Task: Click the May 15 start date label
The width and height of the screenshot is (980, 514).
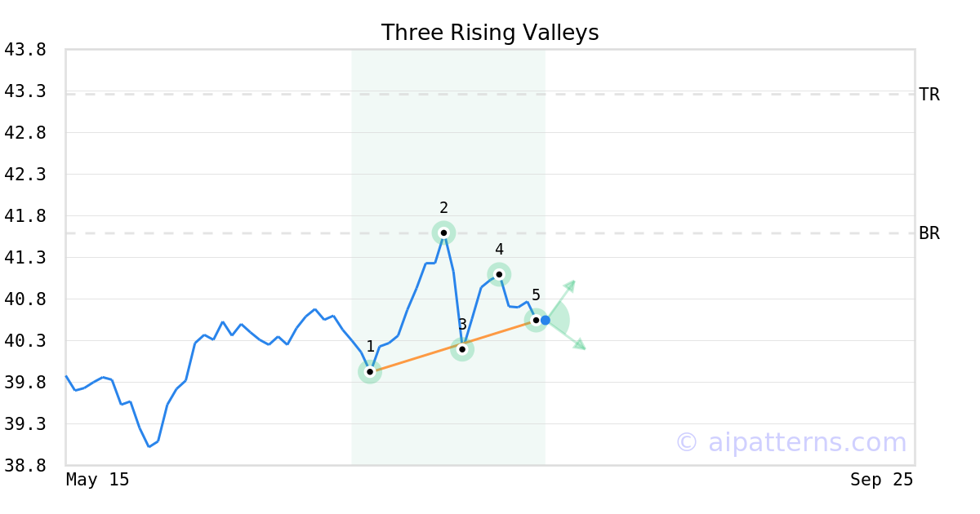Action: point(98,480)
